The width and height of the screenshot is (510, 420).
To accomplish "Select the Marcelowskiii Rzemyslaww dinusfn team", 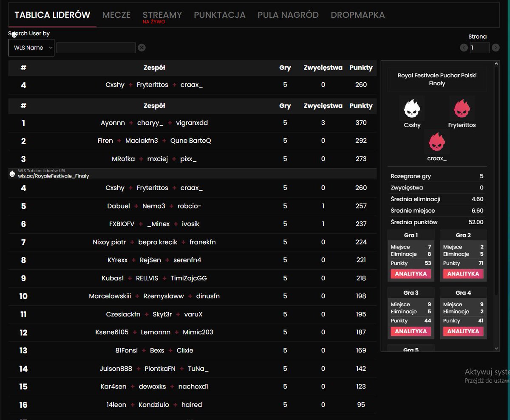I will pyautogui.click(x=192, y=296).
